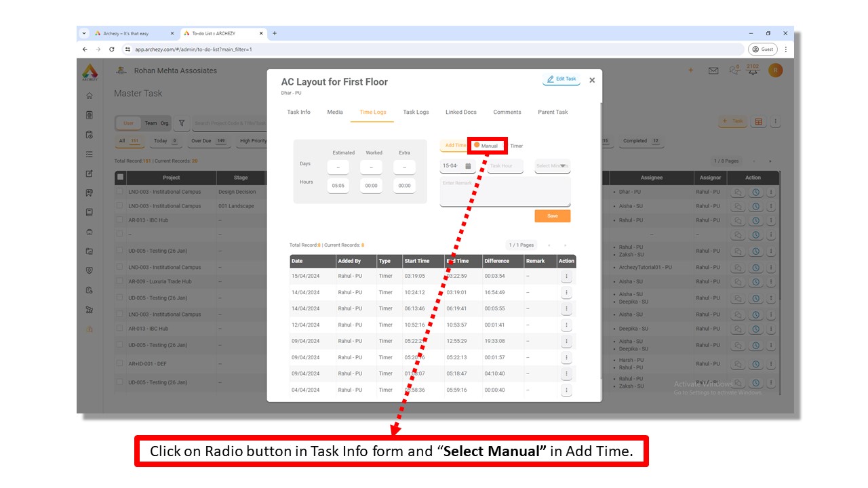Image resolution: width=868 pixels, height=488 pixels.
Task: Filter tasks by Completed 12
Action: click(x=641, y=141)
